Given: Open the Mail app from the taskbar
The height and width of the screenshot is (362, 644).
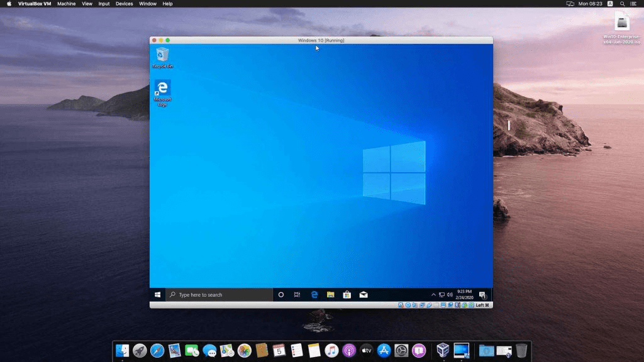Looking at the screenshot, I should point(364,294).
